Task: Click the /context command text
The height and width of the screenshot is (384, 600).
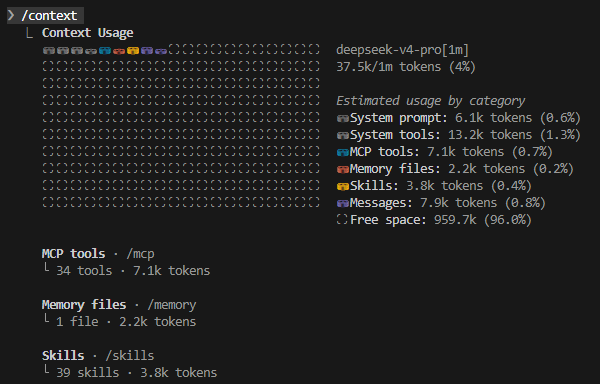Action: pyautogui.click(x=49, y=16)
